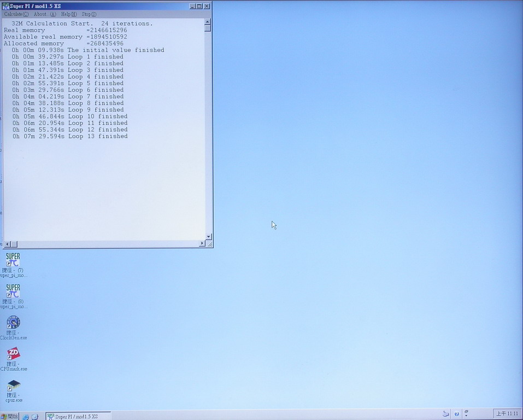The height and width of the screenshot is (420, 523).
Task: Open the first Super PI shortcut labeled (7)
Action: (x=13, y=265)
